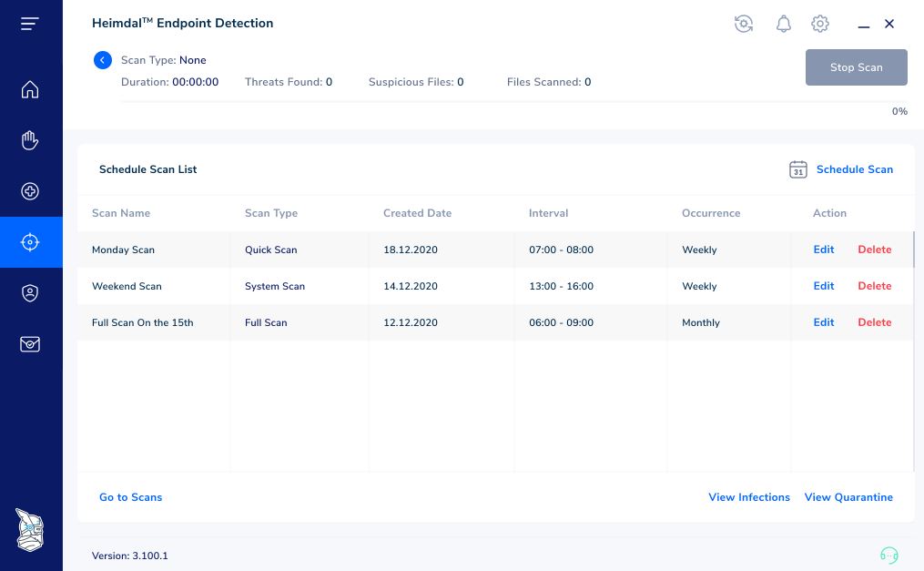This screenshot has height=571, width=924.
Task: Delete the Monday Scan entry
Action: (x=875, y=250)
